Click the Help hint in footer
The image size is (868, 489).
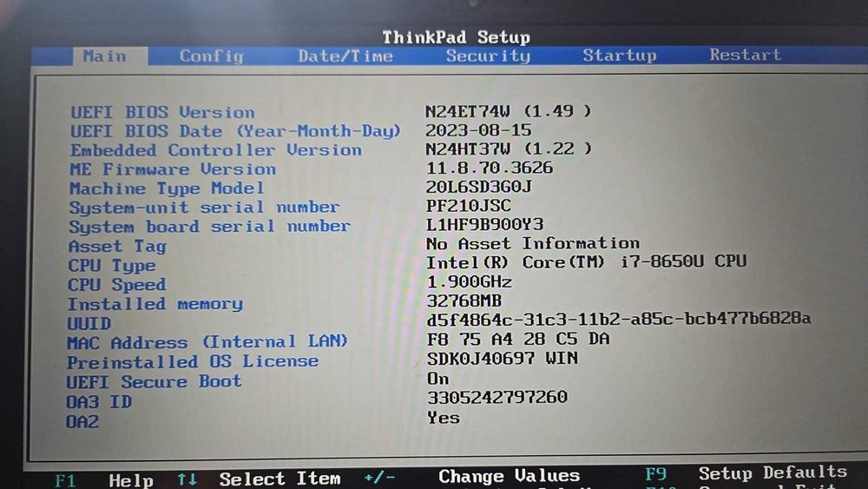point(131,480)
